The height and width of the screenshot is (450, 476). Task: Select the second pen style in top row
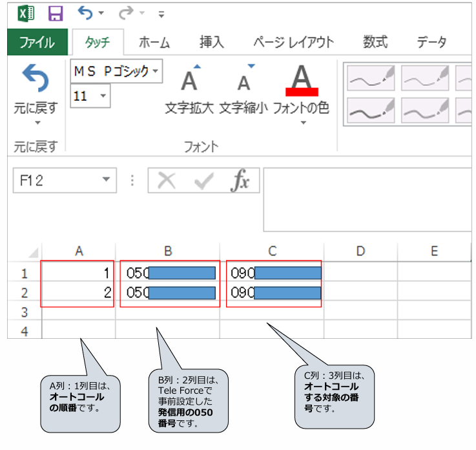[x=425, y=78]
